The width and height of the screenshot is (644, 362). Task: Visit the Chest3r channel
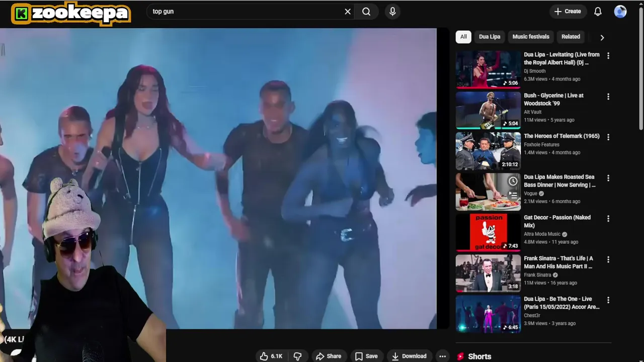tap(532, 315)
